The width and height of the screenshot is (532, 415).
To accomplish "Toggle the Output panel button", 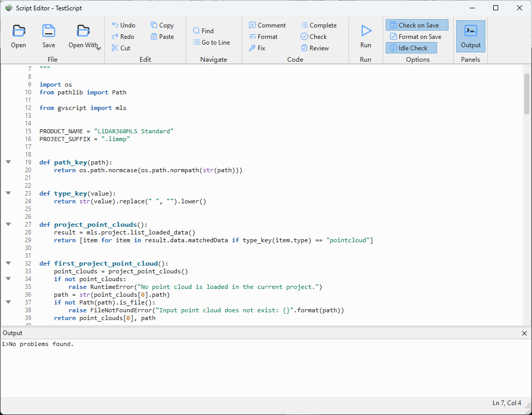I will tap(471, 36).
